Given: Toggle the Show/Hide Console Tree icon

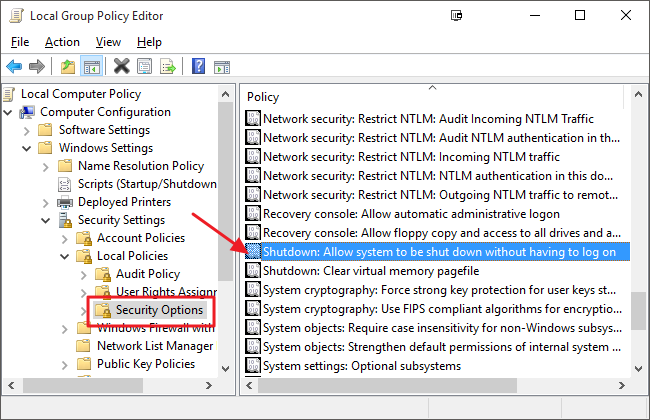Looking at the screenshot, I should click(x=90, y=67).
